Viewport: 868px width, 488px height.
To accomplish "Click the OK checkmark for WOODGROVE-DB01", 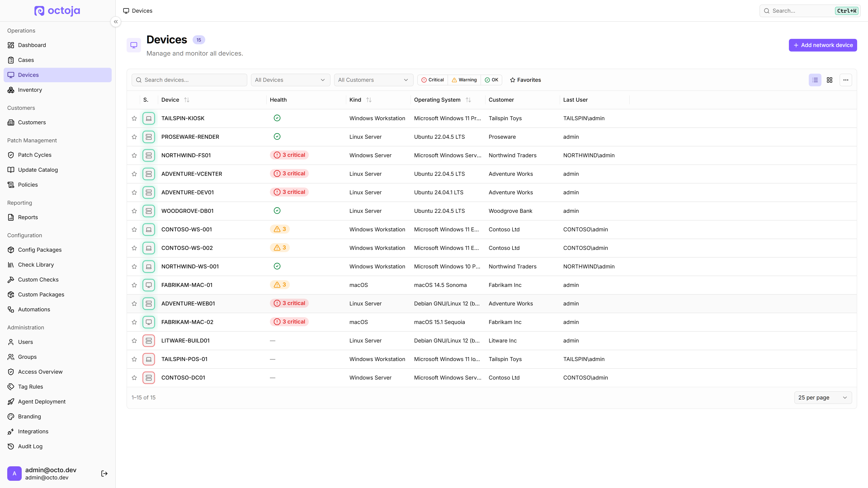I will point(277,211).
